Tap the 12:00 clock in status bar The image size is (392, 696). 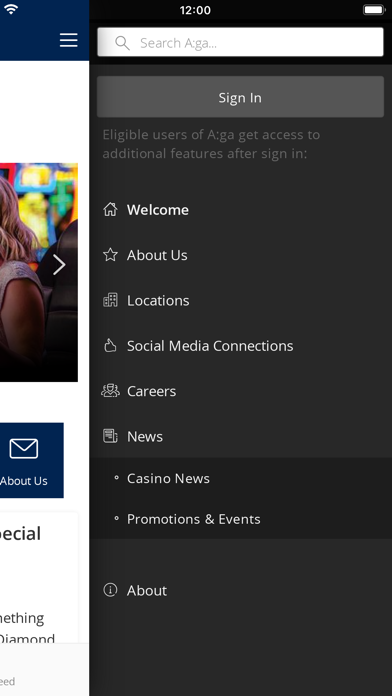pos(195,10)
